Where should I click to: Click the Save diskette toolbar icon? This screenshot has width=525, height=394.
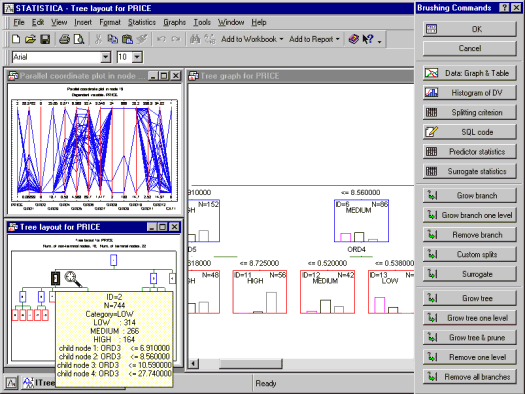click(x=45, y=39)
